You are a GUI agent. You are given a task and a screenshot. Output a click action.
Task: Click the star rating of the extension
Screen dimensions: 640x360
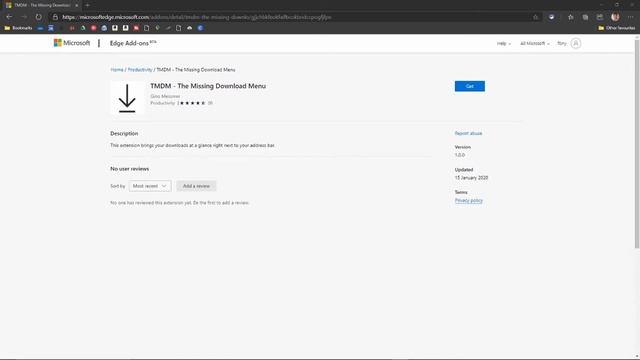coord(192,103)
